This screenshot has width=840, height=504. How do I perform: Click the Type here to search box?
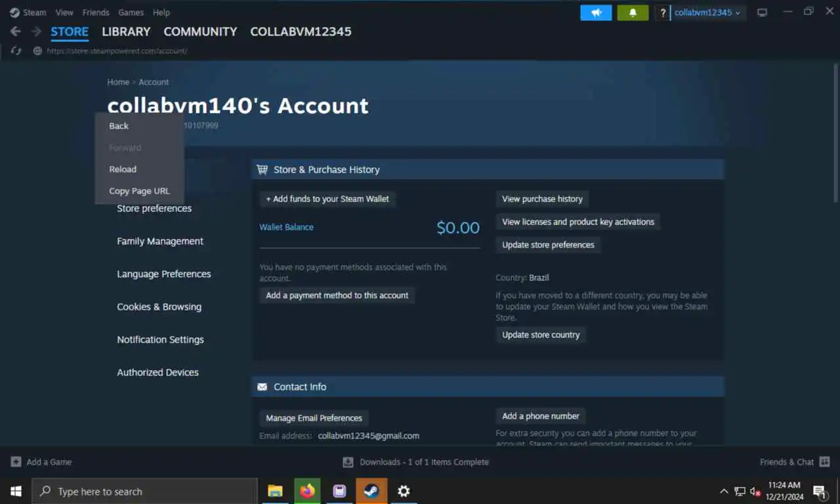tap(144, 491)
